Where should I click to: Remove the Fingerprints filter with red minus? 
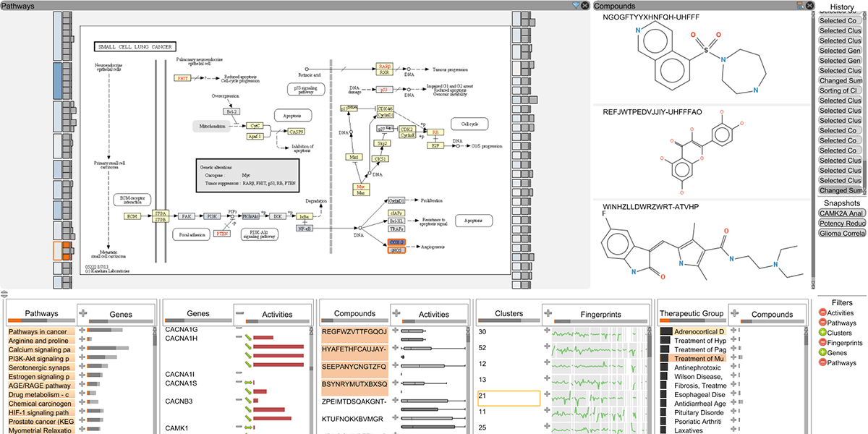822,342
